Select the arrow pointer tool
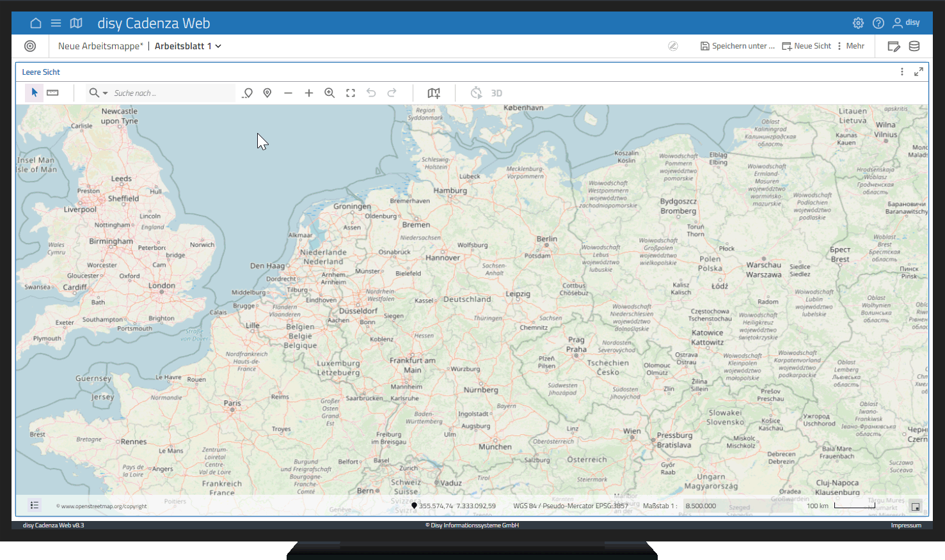This screenshot has width=945, height=560. pos(35,93)
